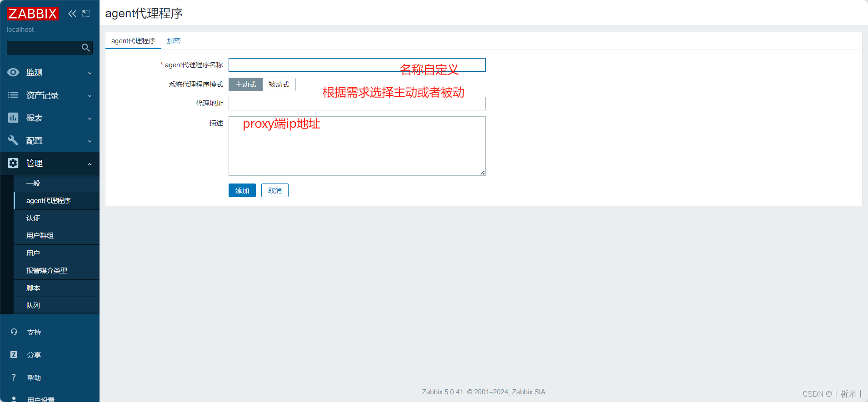Click the 添加 button
The image size is (868, 402).
(242, 190)
